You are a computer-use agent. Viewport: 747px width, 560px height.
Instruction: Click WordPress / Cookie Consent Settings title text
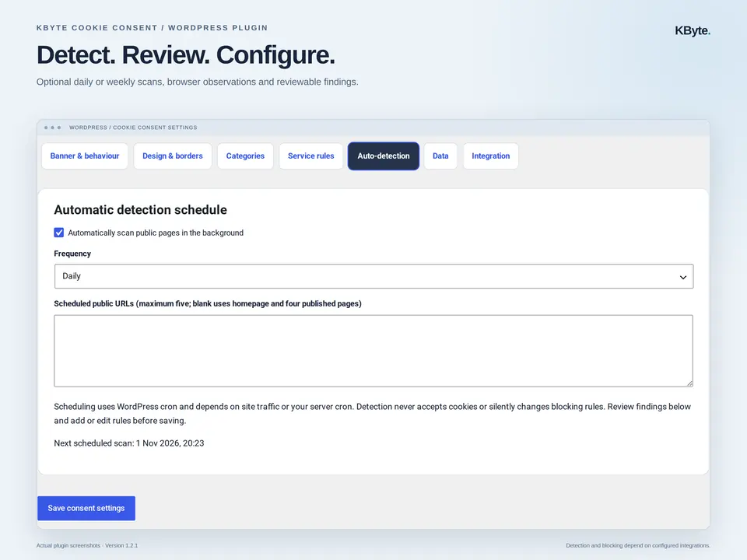[x=133, y=128]
